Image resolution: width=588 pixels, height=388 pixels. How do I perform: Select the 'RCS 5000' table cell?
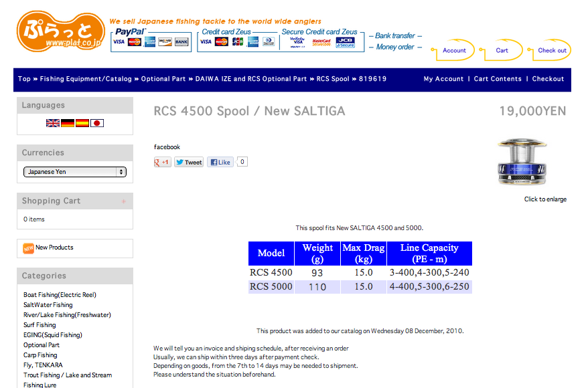pos(271,287)
